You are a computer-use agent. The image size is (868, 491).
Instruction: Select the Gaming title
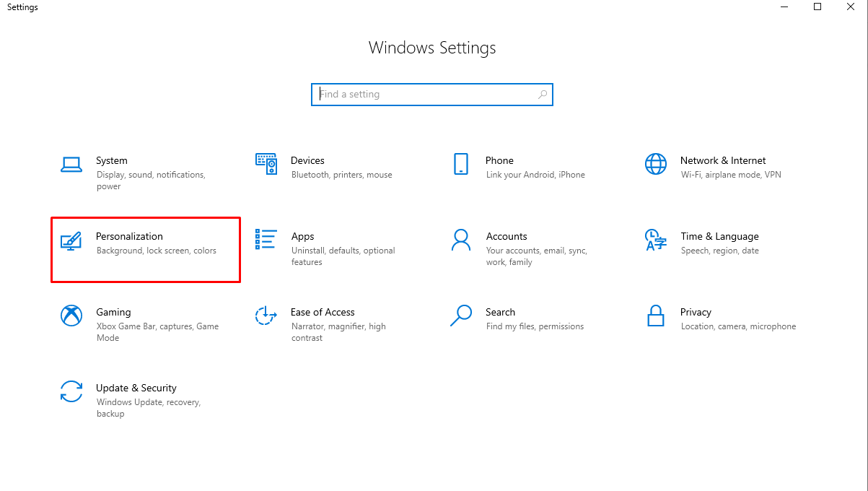113,313
